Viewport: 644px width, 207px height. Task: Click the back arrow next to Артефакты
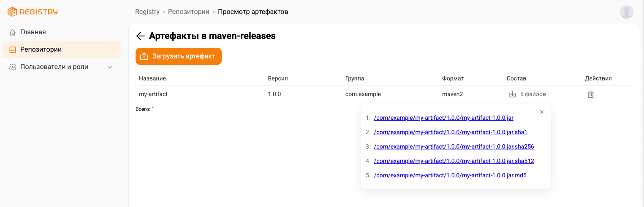pos(141,36)
